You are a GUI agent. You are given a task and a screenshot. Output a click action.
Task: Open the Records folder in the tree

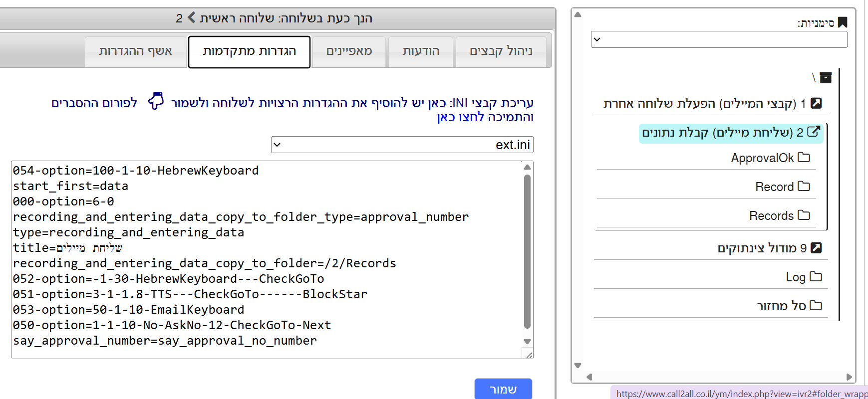(x=772, y=215)
